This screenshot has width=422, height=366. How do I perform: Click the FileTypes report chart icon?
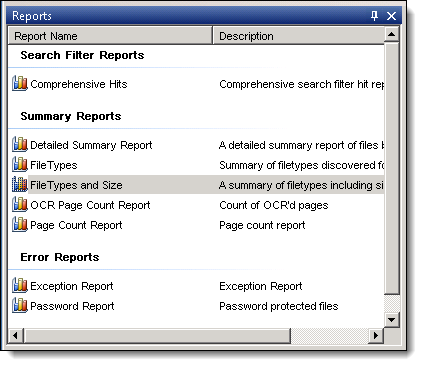pos(20,164)
